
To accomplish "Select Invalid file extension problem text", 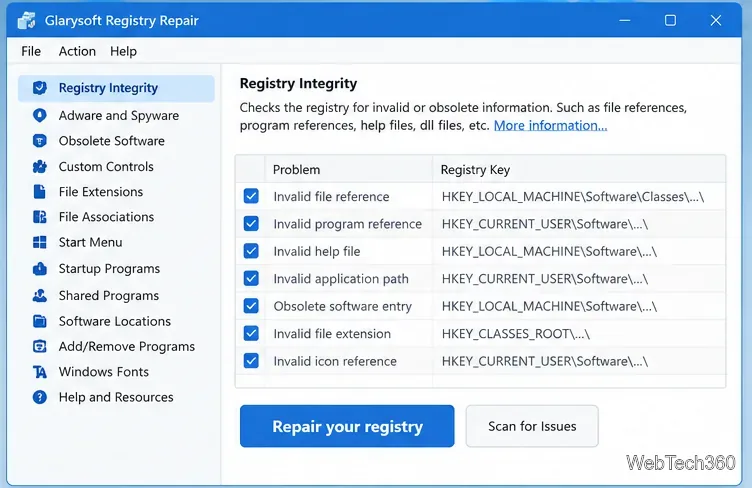I will tap(332, 334).
